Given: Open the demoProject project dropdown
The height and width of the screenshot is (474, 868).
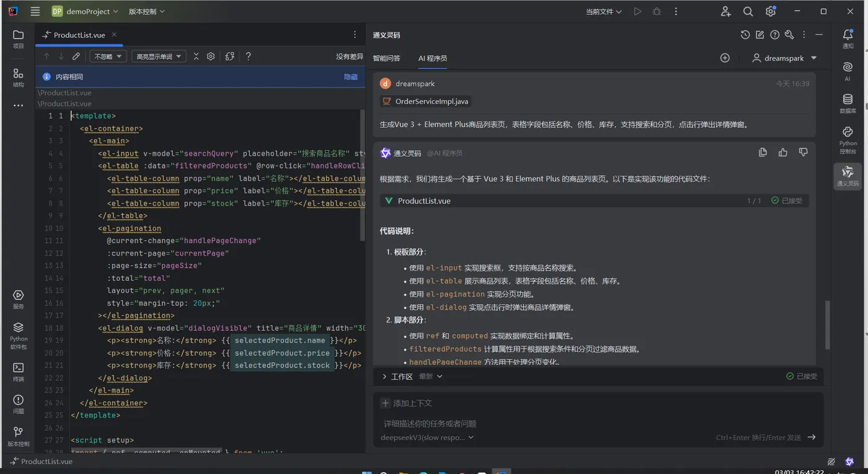Looking at the screenshot, I should [85, 11].
